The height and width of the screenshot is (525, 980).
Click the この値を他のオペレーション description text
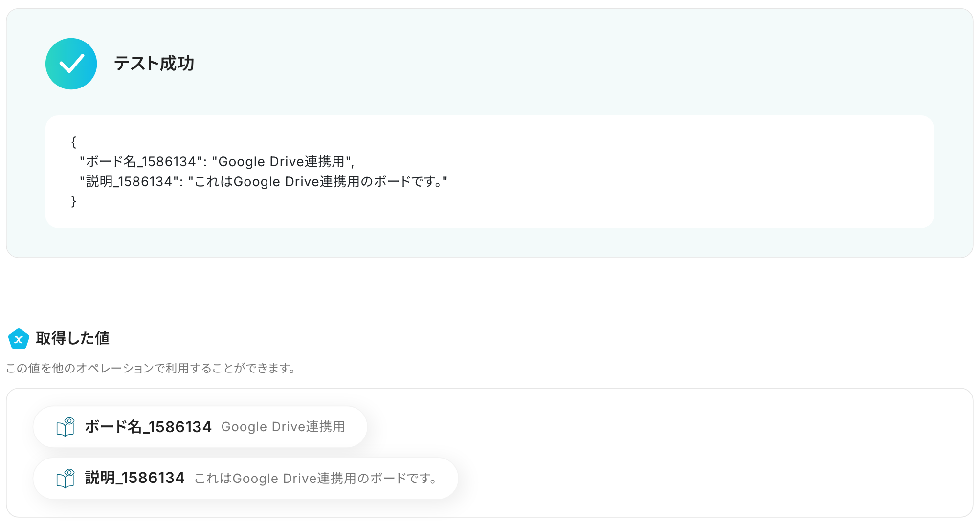[151, 368]
